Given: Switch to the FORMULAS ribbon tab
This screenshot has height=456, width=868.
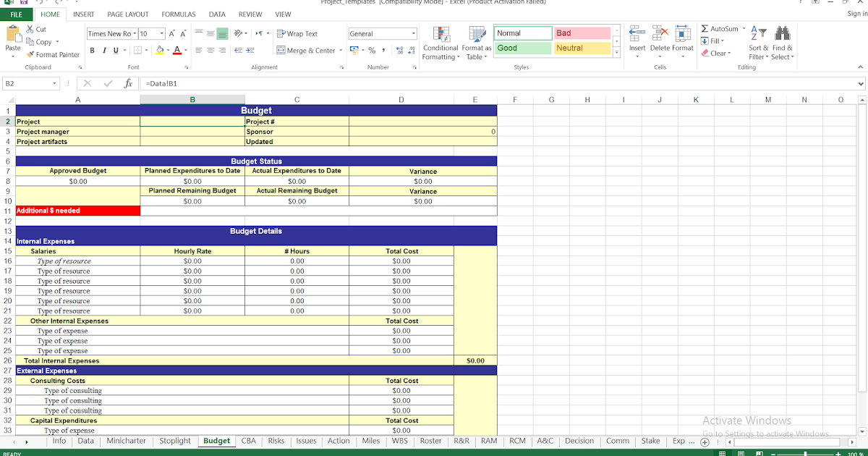Looking at the screenshot, I should point(178,14).
